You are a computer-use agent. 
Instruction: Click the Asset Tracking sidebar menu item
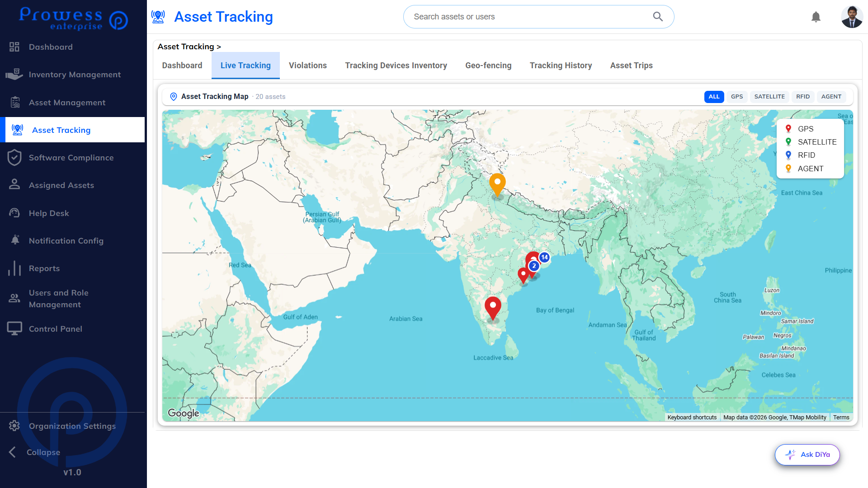pos(72,130)
